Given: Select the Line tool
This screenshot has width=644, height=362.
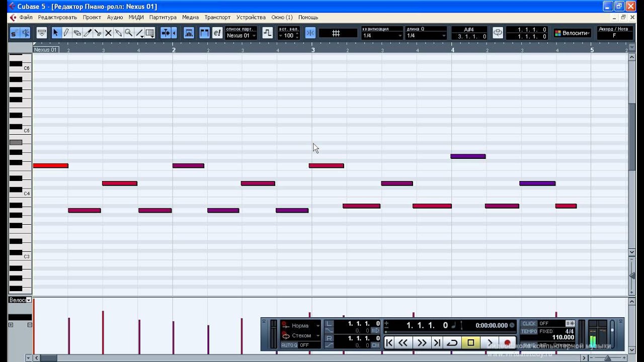Looking at the screenshot, I should 139,33.
